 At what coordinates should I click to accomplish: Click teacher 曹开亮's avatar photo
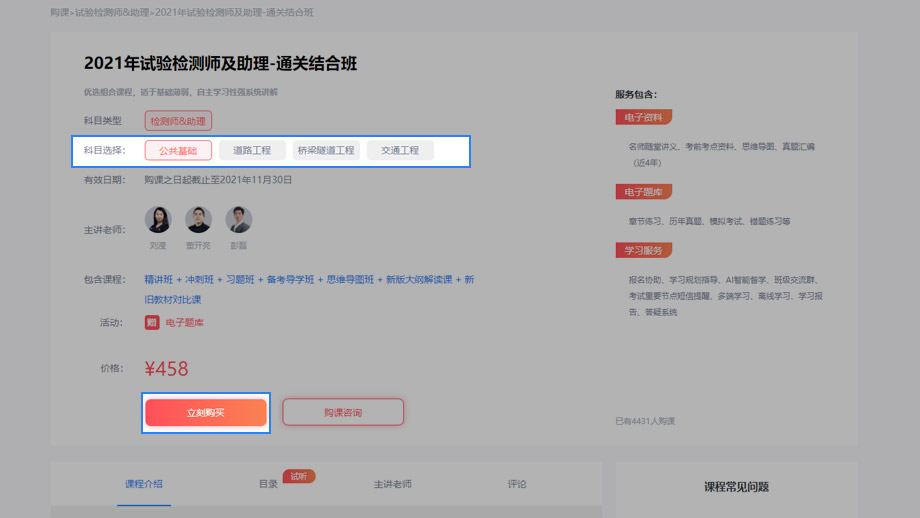click(198, 220)
